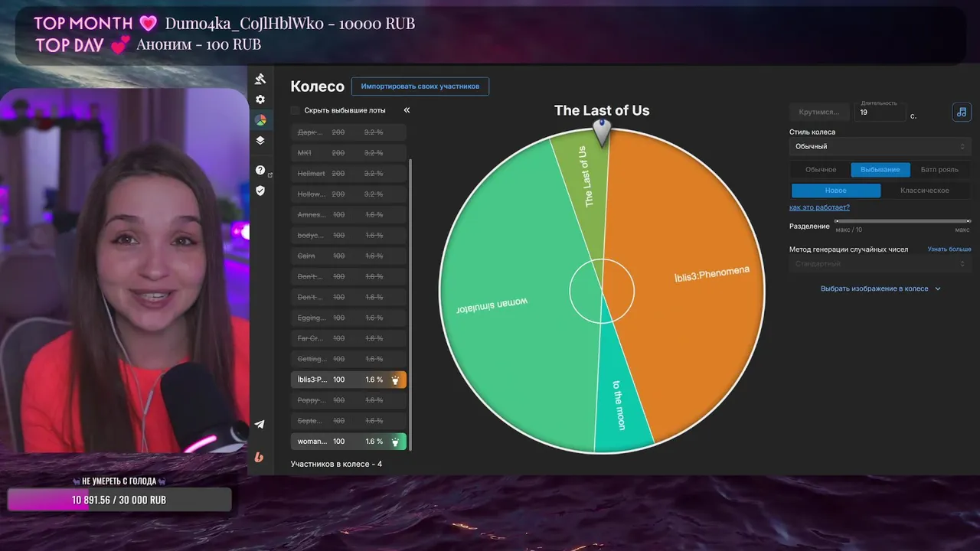Select the crossed-out 'Hollow...' lot row
The height and width of the screenshot is (551, 980).
click(348, 194)
